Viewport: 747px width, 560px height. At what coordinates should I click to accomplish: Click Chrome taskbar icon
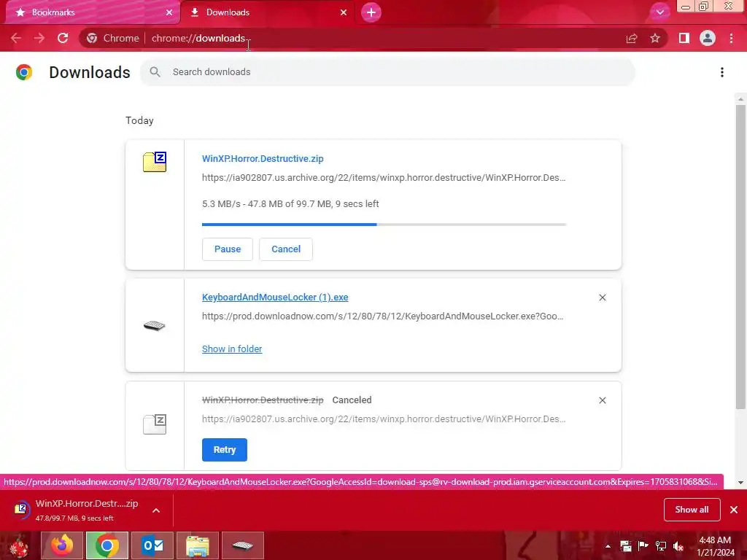pos(107,545)
